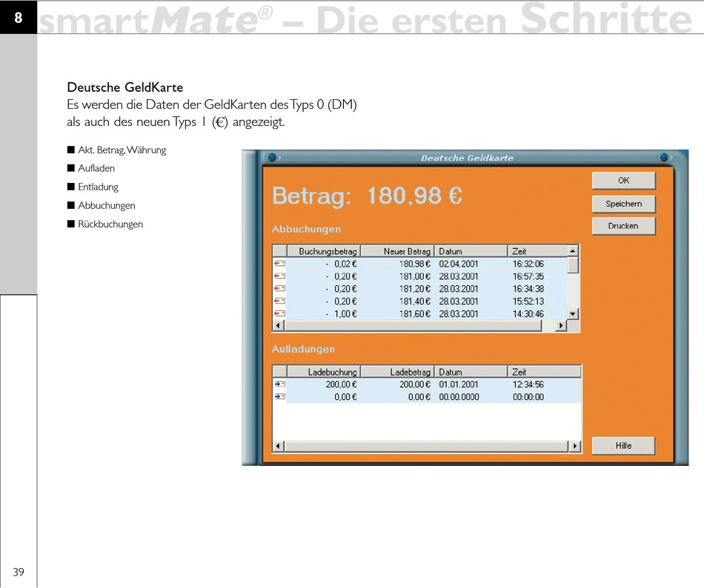Image resolution: width=704 pixels, height=588 pixels.
Task: Select the '181,20 €' balance cell
Action: tap(415, 289)
